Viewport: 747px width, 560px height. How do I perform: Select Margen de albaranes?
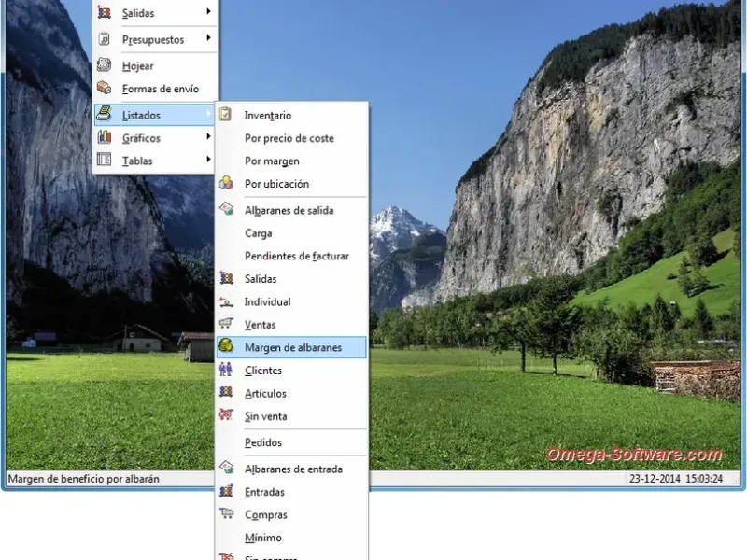291,347
